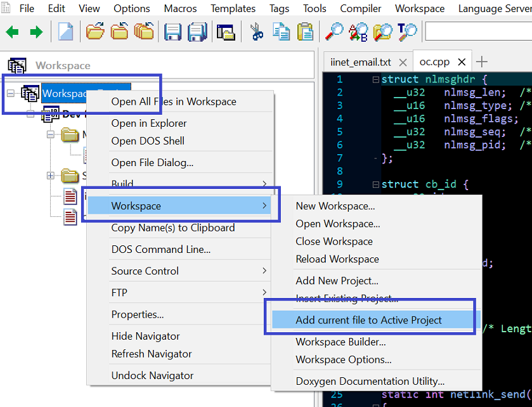The width and height of the screenshot is (532, 407).
Task: Open the Compiler menu
Action: tap(361, 8)
